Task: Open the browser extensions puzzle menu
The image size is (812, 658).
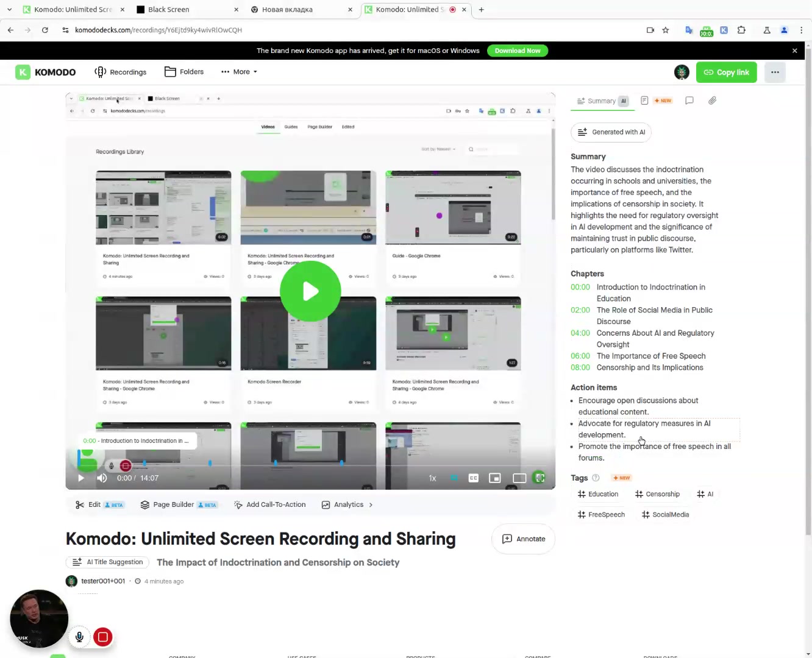Action: [741, 30]
